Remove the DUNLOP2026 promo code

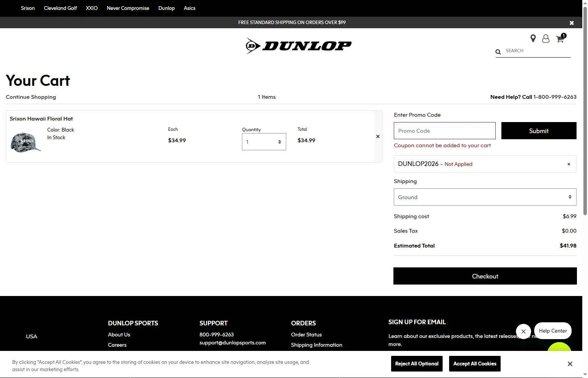[x=569, y=164]
